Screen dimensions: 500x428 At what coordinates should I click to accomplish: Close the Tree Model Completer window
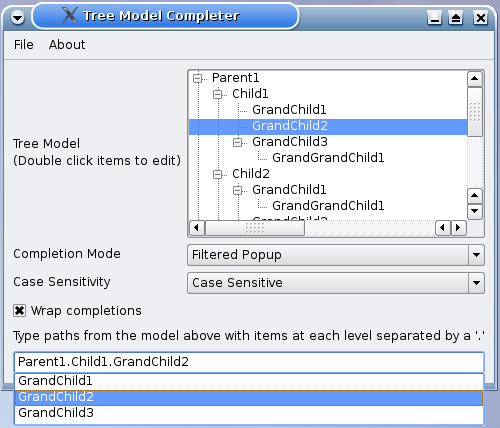click(480, 17)
